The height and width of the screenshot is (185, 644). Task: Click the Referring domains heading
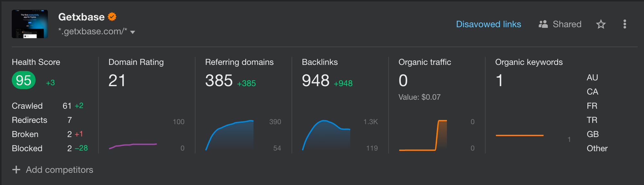(239, 62)
